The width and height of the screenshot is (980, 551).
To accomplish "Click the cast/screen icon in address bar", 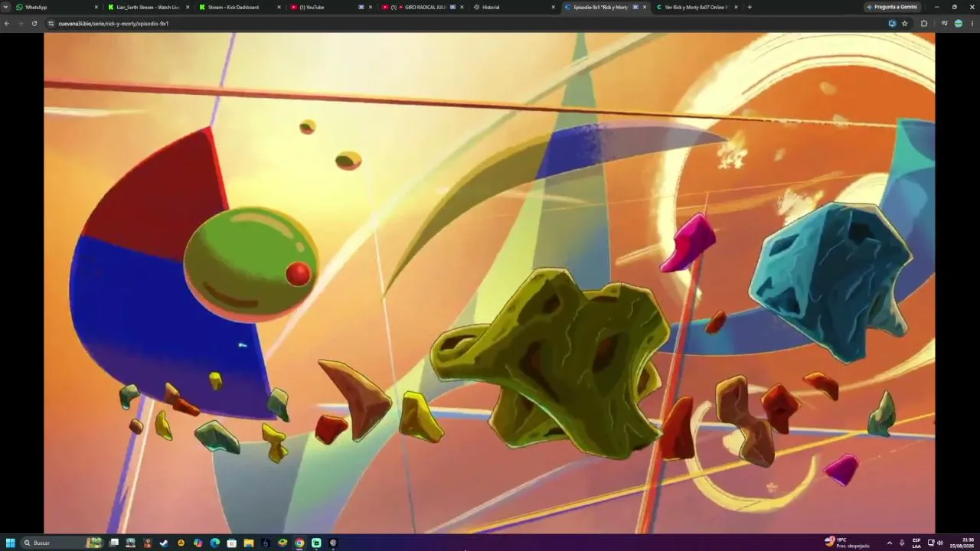I will (x=892, y=24).
